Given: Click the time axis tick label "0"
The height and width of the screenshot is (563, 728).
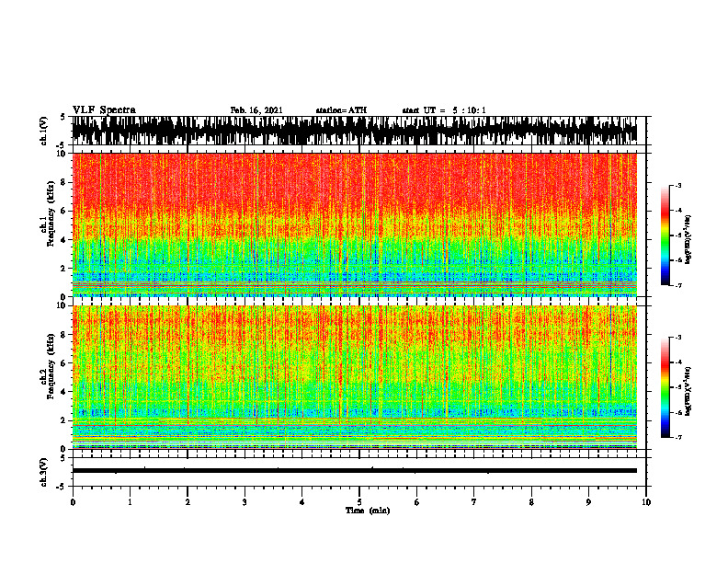Looking at the screenshot, I should pyautogui.click(x=73, y=502).
